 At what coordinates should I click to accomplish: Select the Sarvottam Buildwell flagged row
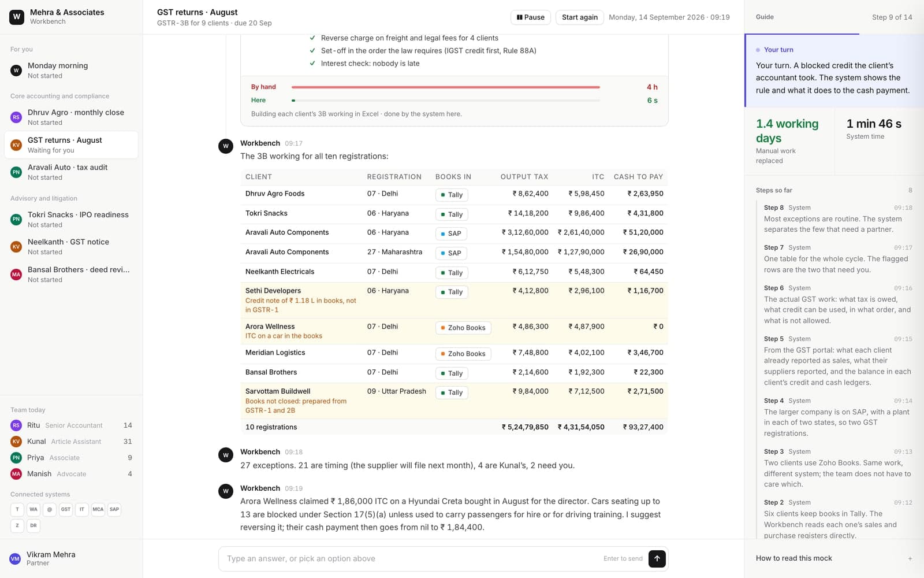[x=454, y=401]
